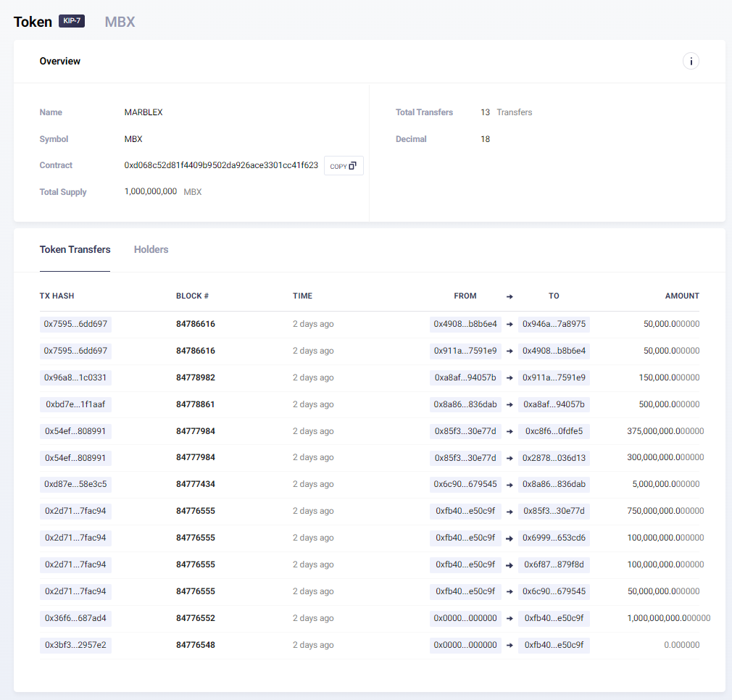The image size is (732, 700).
Task: Click the TIME column header
Action: coord(302,296)
